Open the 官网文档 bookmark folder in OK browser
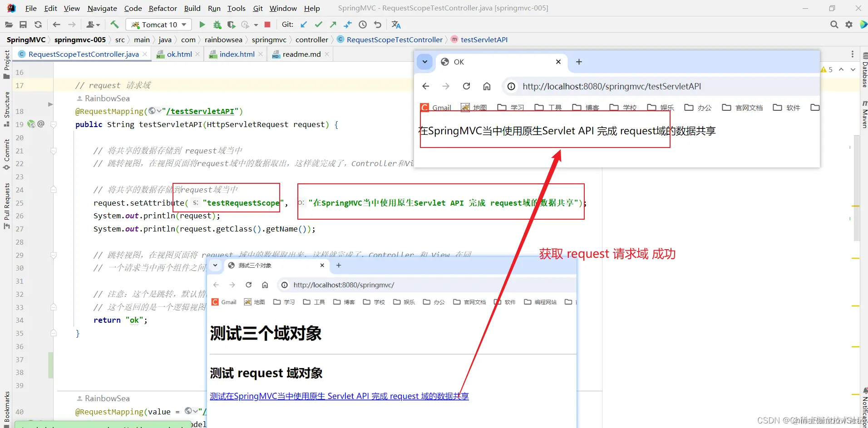 pos(743,108)
